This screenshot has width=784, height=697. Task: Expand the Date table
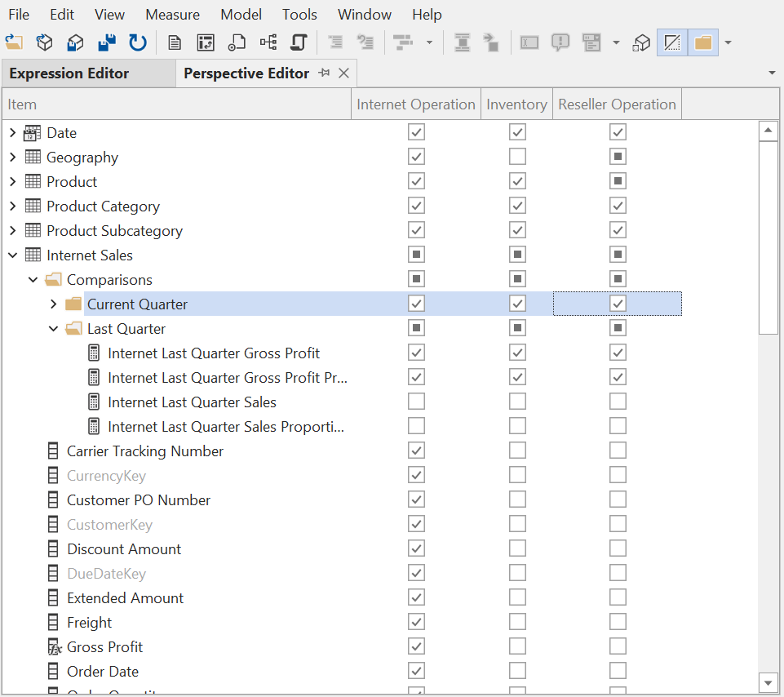(13, 132)
